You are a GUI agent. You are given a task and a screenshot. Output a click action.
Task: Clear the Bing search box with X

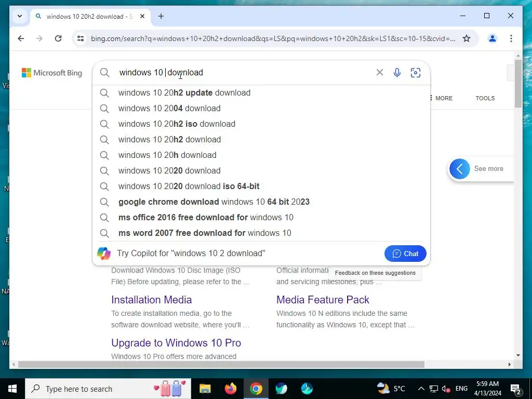[x=380, y=72]
